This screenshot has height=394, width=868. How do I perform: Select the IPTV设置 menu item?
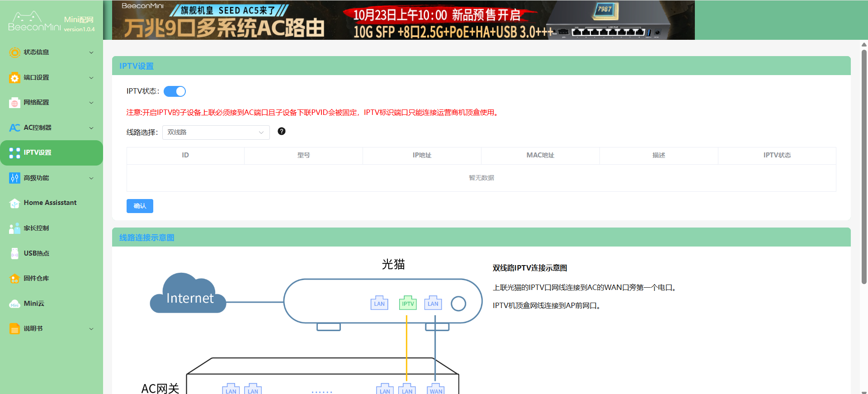coord(51,153)
